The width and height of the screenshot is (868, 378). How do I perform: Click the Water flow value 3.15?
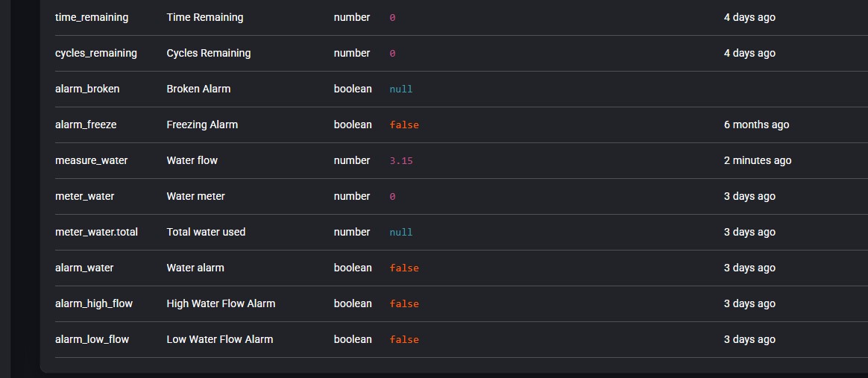400,161
